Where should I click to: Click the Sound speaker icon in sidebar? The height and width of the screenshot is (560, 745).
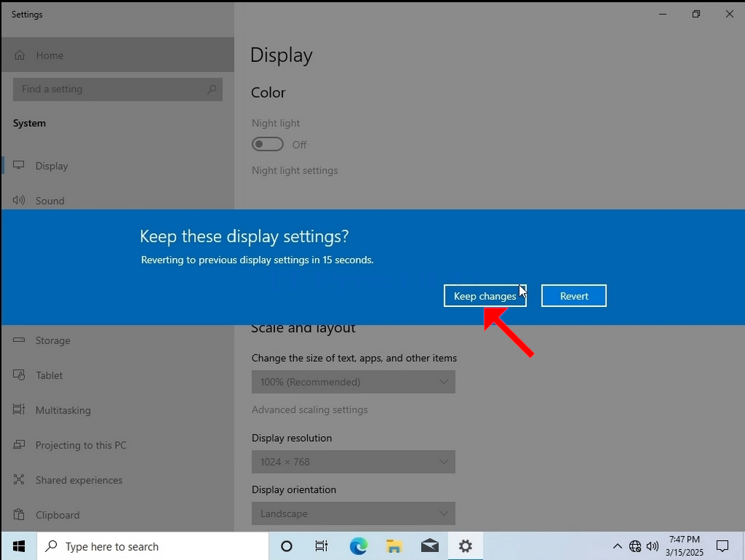[x=18, y=200]
